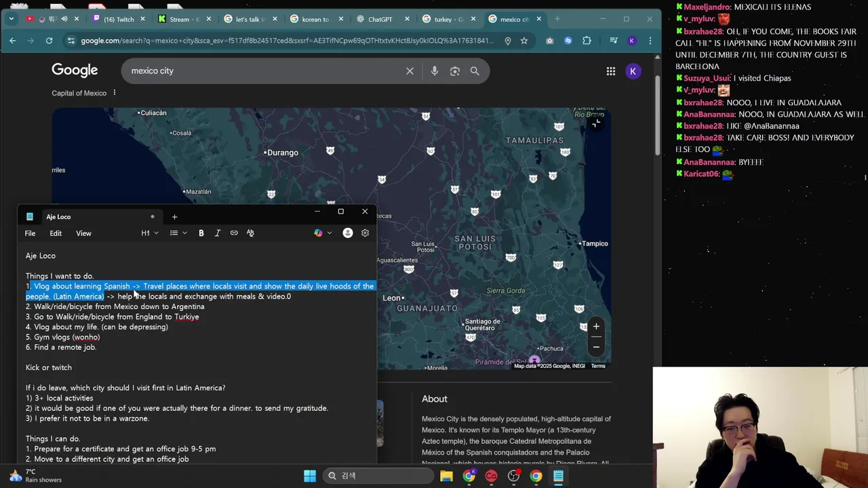The image size is (868, 488).
Task: Expand the Copilot dropdown arrow
Action: click(x=330, y=233)
